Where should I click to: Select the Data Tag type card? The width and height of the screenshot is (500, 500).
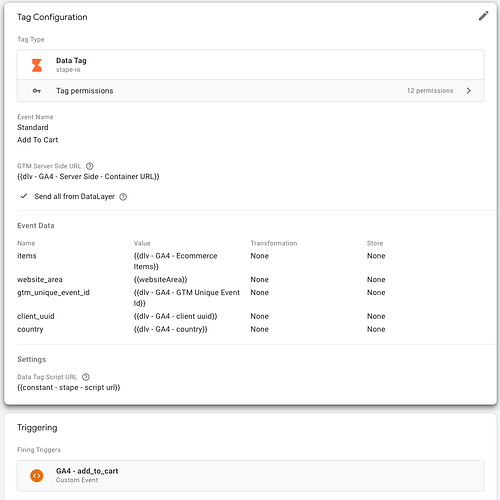pos(250,65)
